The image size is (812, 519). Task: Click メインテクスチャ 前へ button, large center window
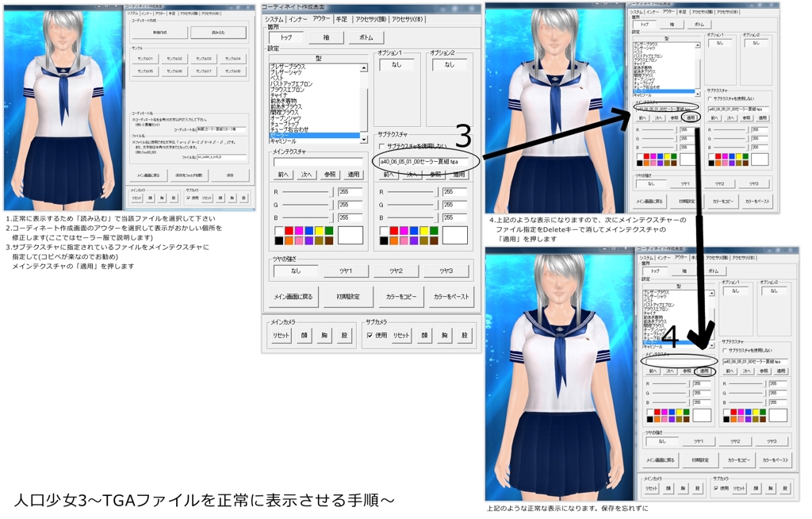(283, 175)
